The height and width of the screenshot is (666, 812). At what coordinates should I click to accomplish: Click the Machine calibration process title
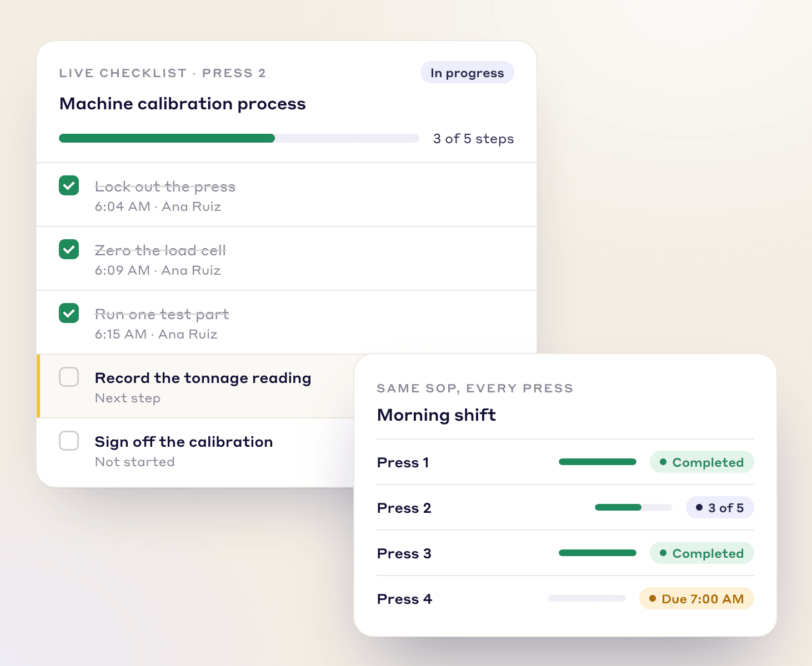point(183,104)
